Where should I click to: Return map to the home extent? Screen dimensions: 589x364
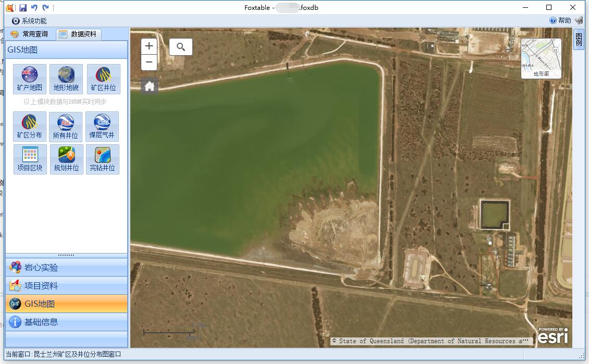(x=150, y=86)
